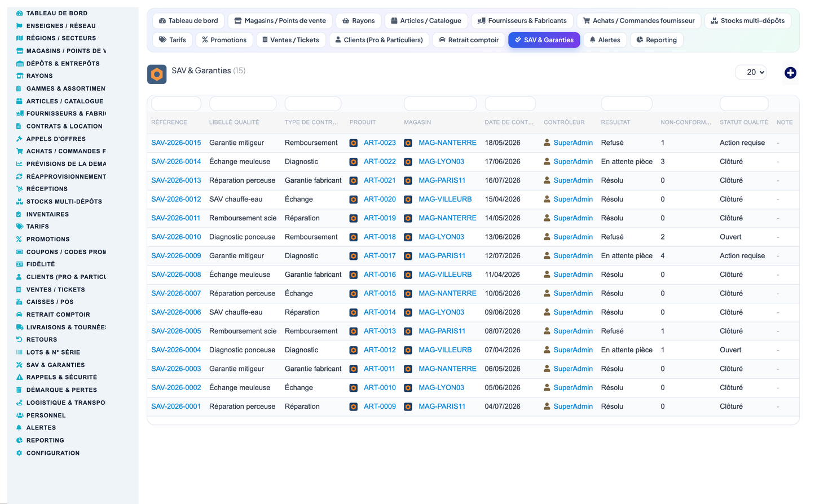This screenshot has height=504, width=815.
Task: Click sidebar Contrats & Location document icon
Action: pos(19,126)
